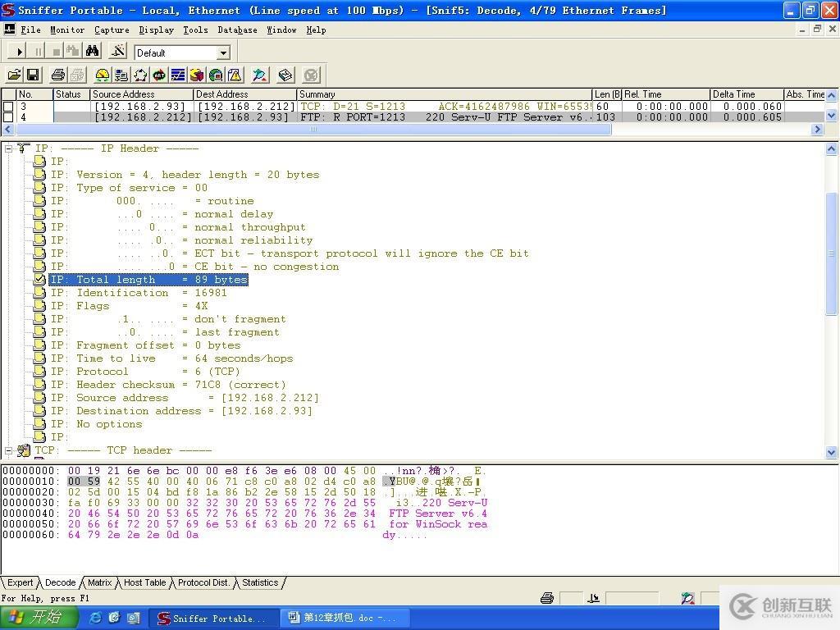Screen dimensions: 840x630
Task: Toggle the IP Total length checkbox
Action: coord(39,280)
